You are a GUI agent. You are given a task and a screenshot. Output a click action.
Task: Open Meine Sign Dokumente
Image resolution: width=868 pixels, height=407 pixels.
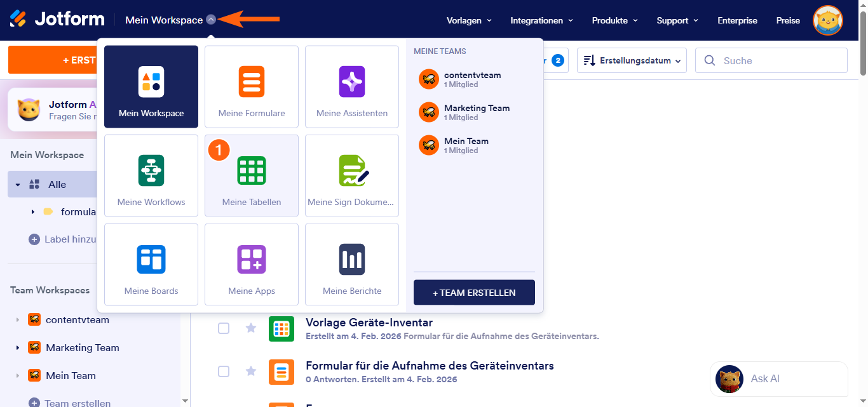(x=351, y=175)
